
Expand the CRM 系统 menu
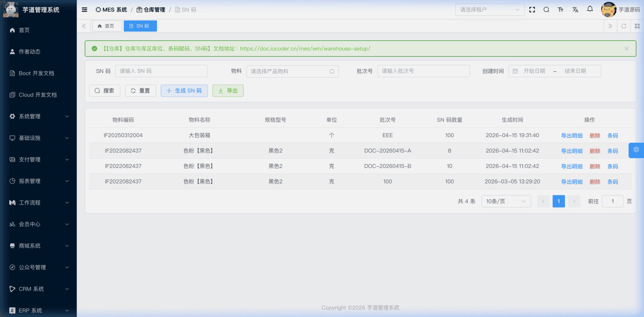tap(38, 289)
